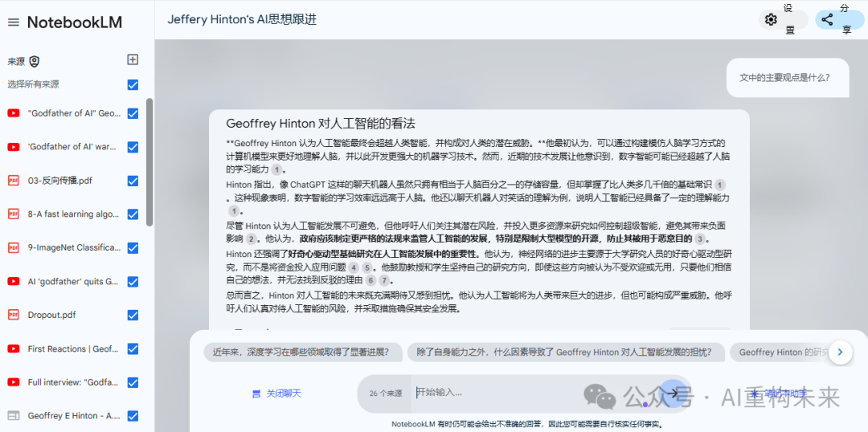Add a new source with plus icon
Image resolution: width=868 pixels, height=432 pixels.
tap(133, 59)
